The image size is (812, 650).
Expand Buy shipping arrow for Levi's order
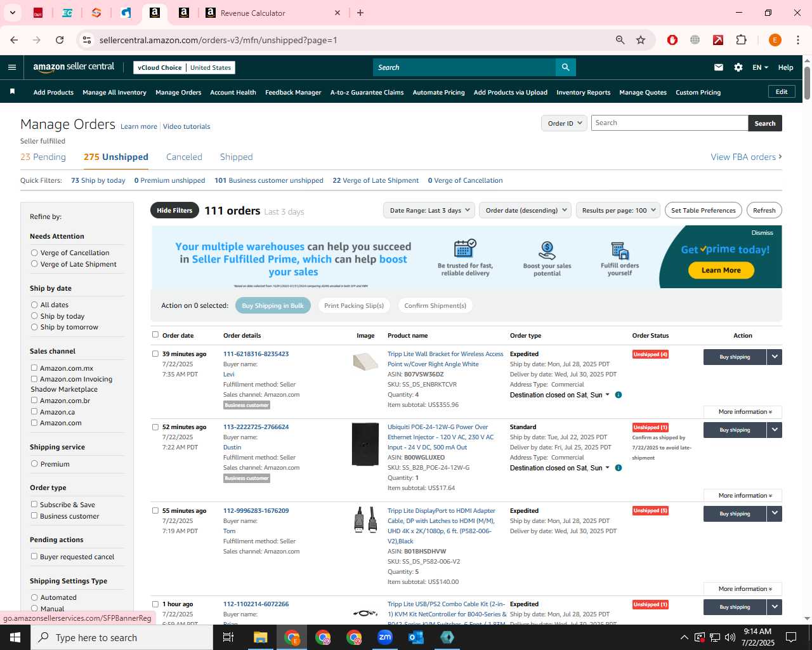775,357
